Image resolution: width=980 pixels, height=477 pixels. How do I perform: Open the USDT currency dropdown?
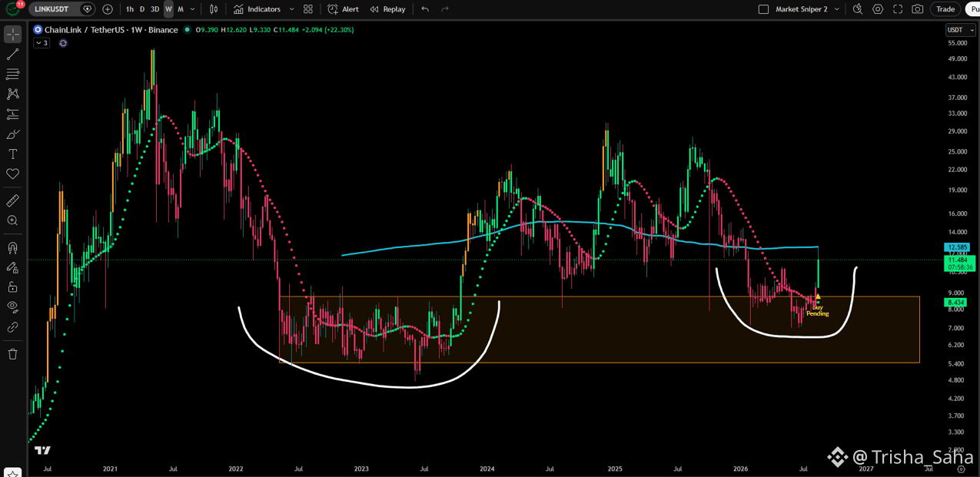click(961, 30)
